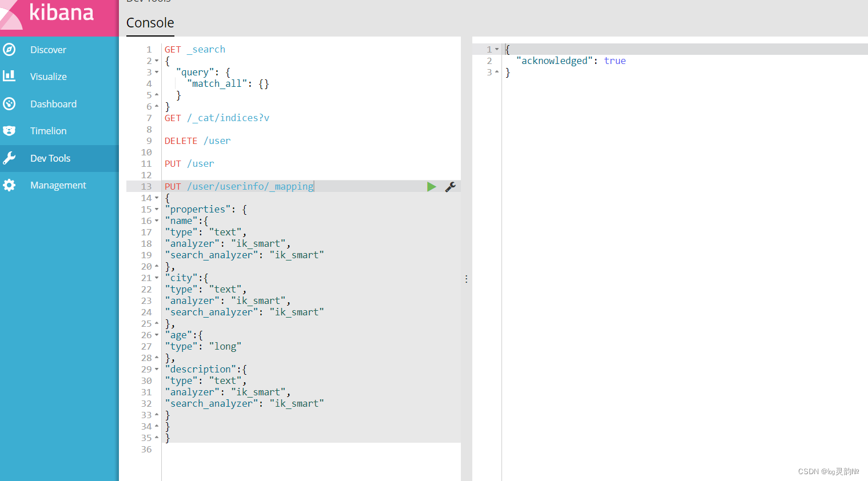The image size is (868, 481).
Task: Collapse the city field fold at line 21
Action: [157, 278]
